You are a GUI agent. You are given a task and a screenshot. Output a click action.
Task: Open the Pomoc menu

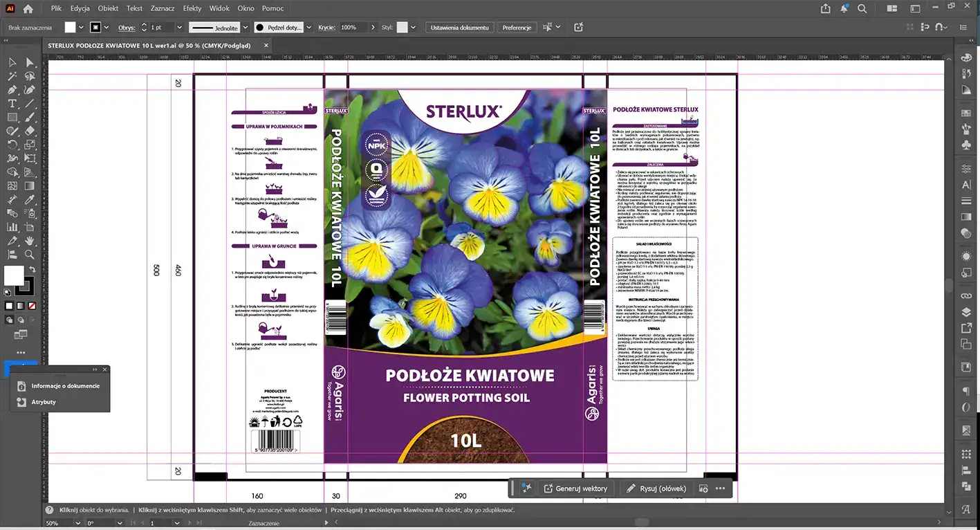point(272,8)
